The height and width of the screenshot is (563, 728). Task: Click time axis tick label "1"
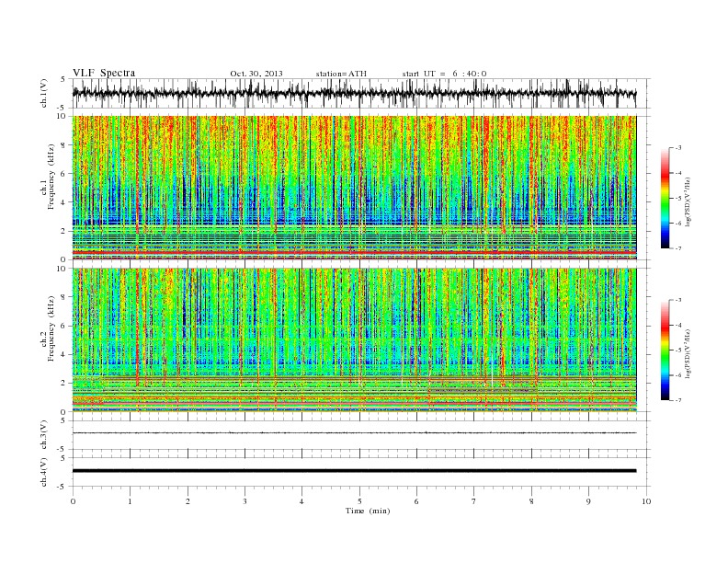[130, 501]
